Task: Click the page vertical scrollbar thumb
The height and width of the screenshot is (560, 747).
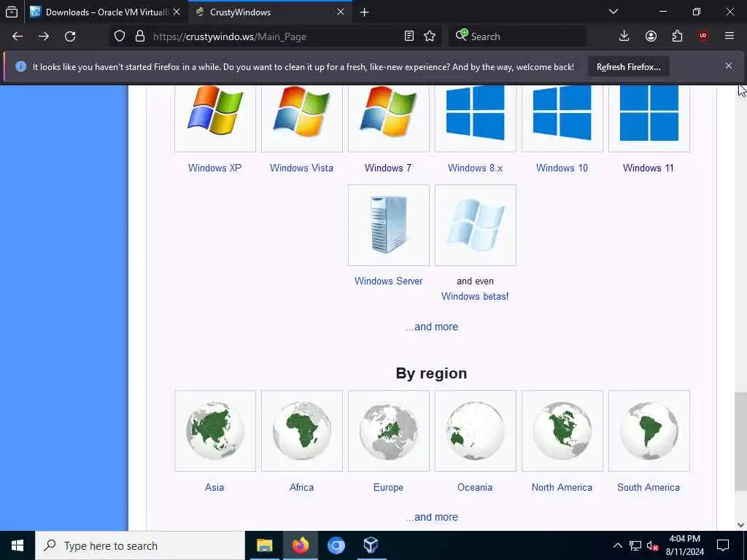Action: click(x=740, y=441)
